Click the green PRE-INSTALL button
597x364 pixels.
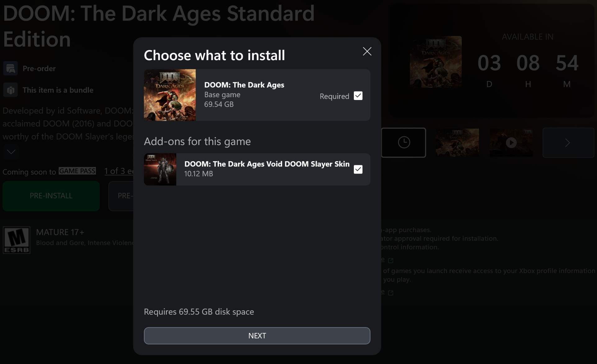tap(51, 196)
